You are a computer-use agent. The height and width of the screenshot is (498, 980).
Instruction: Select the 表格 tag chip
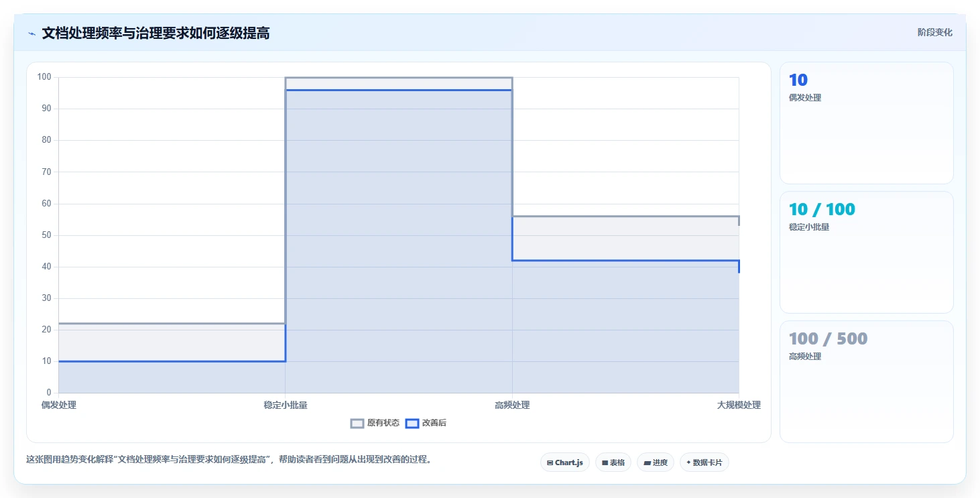(x=613, y=462)
